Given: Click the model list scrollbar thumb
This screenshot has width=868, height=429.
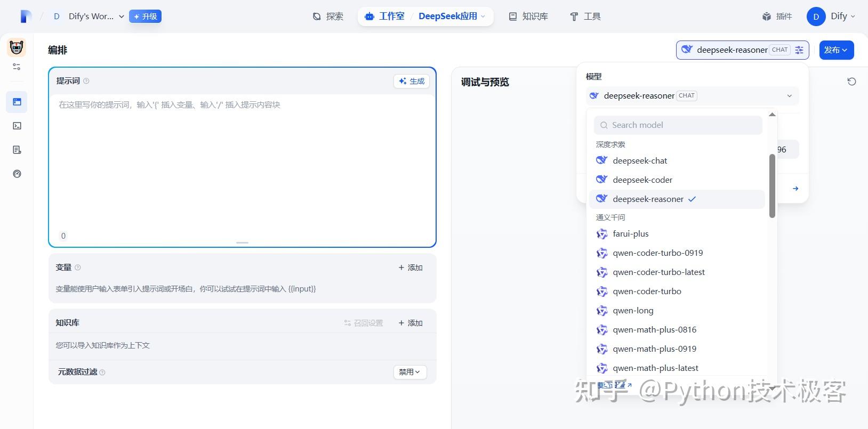Looking at the screenshot, I should [x=772, y=186].
